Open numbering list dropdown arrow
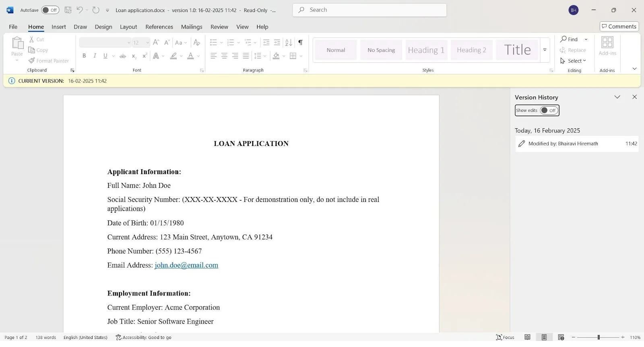 [238, 43]
